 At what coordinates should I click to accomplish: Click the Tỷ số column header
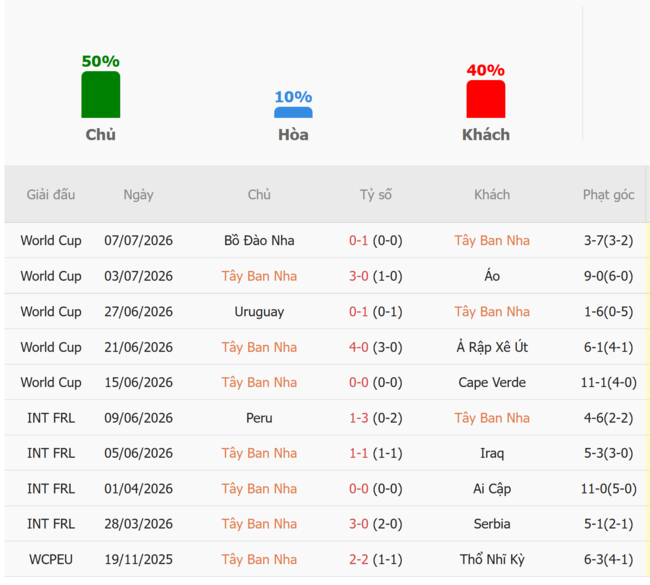point(376,194)
